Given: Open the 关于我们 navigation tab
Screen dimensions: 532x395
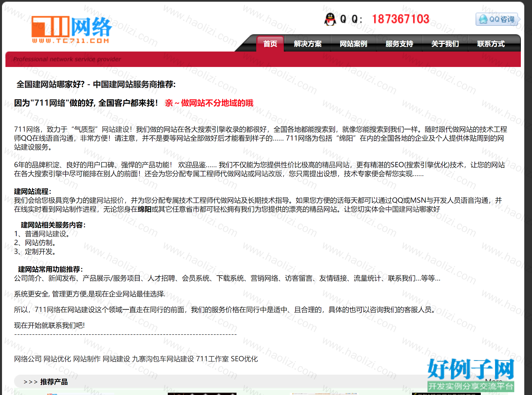Looking at the screenshot, I should (445, 44).
